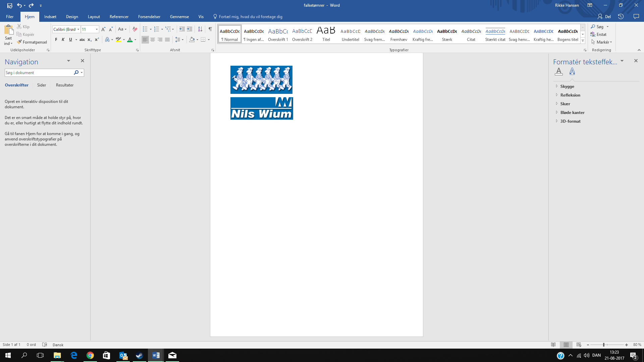Increase font size with the grow font icon

(x=103, y=29)
